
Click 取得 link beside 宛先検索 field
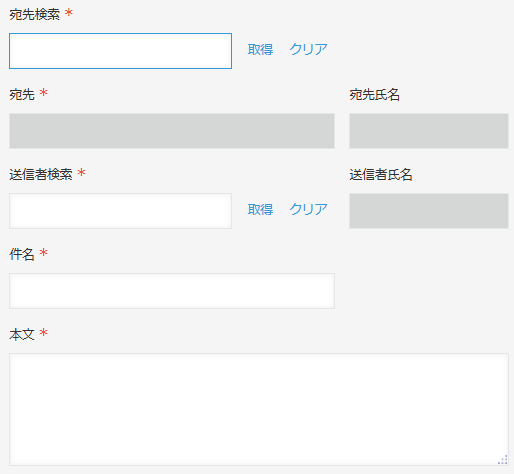pos(260,49)
